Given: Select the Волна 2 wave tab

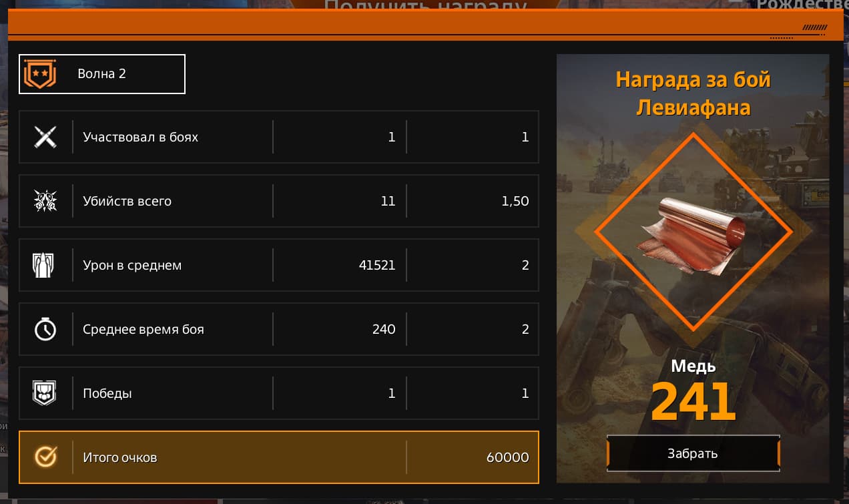Looking at the screenshot, I should point(102,74).
